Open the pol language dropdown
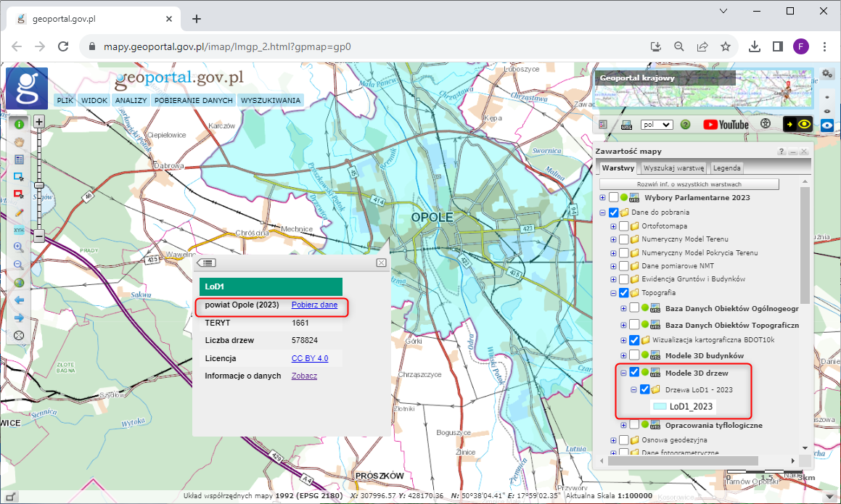This screenshot has width=841, height=504. [x=657, y=125]
